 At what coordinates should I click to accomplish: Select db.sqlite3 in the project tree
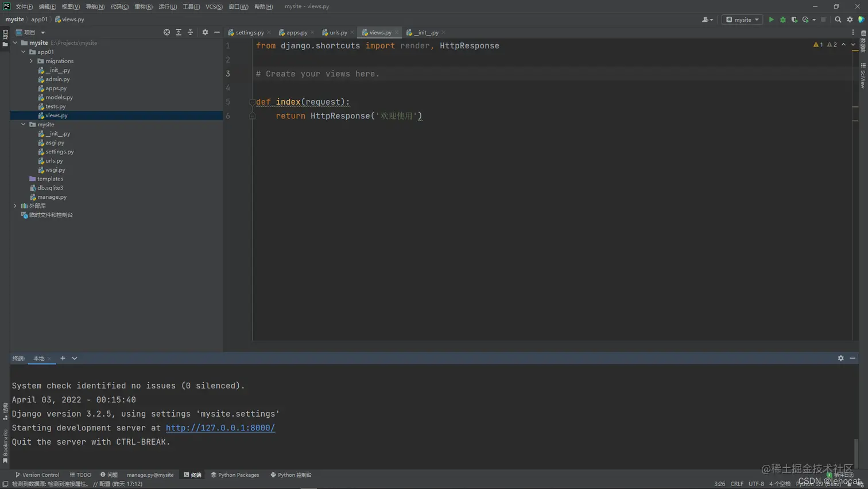50,187
